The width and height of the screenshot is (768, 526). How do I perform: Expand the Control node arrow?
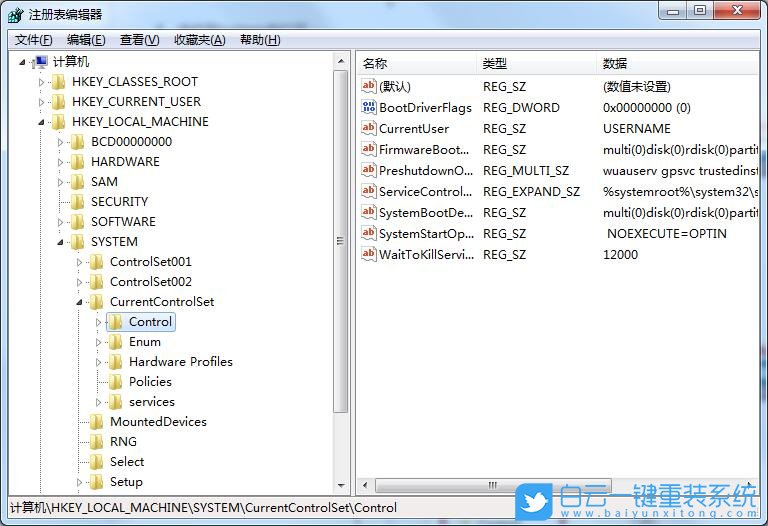[x=98, y=322]
